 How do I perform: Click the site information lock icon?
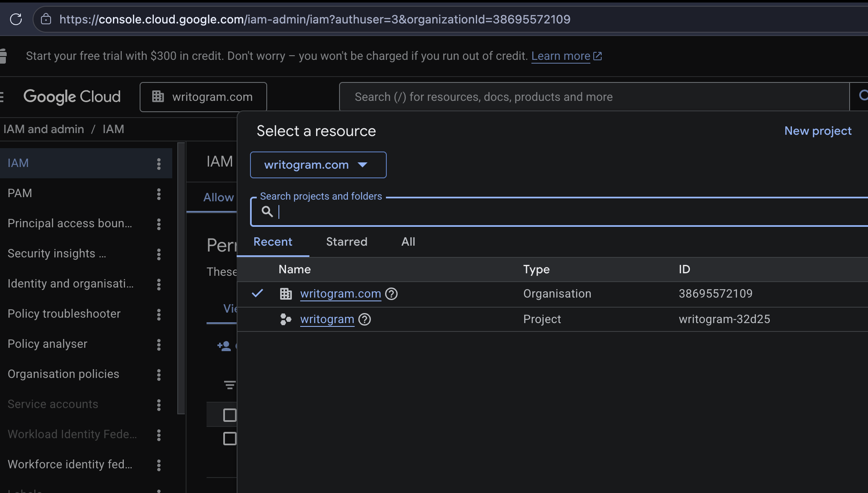[x=46, y=19]
